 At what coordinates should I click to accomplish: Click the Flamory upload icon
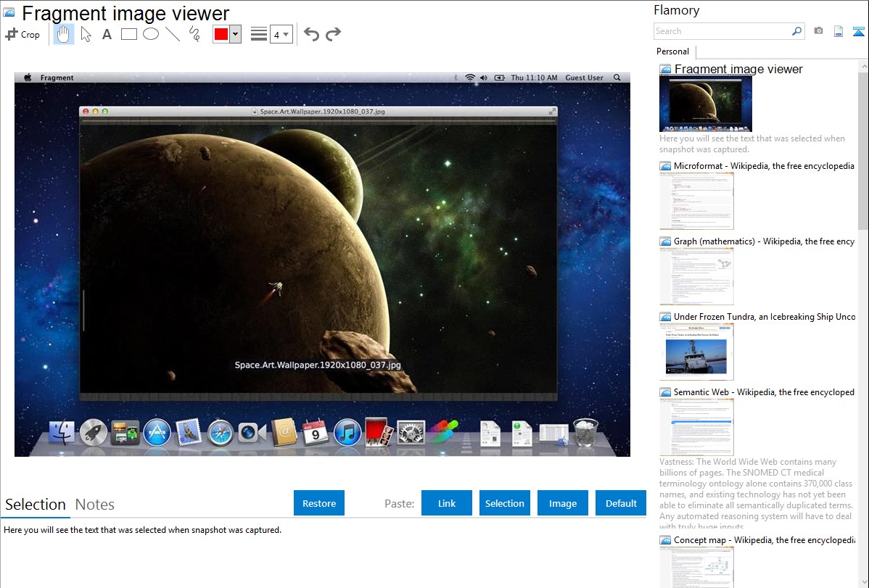click(858, 31)
